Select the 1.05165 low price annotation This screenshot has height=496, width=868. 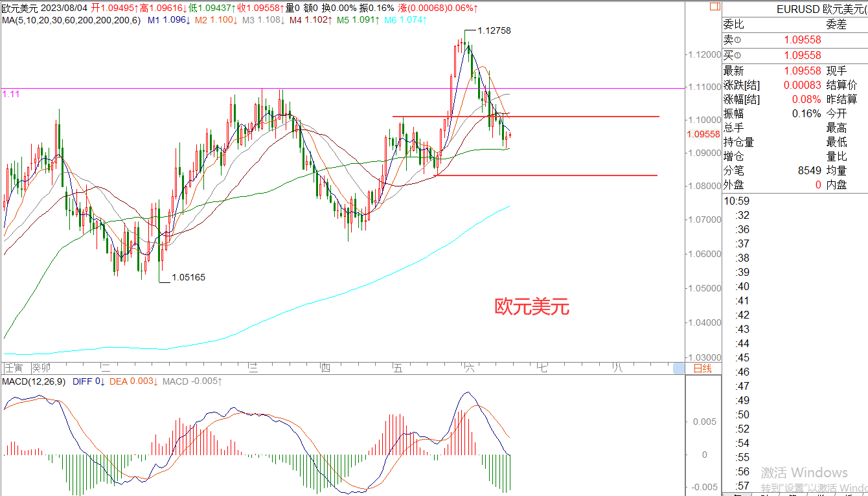(188, 277)
